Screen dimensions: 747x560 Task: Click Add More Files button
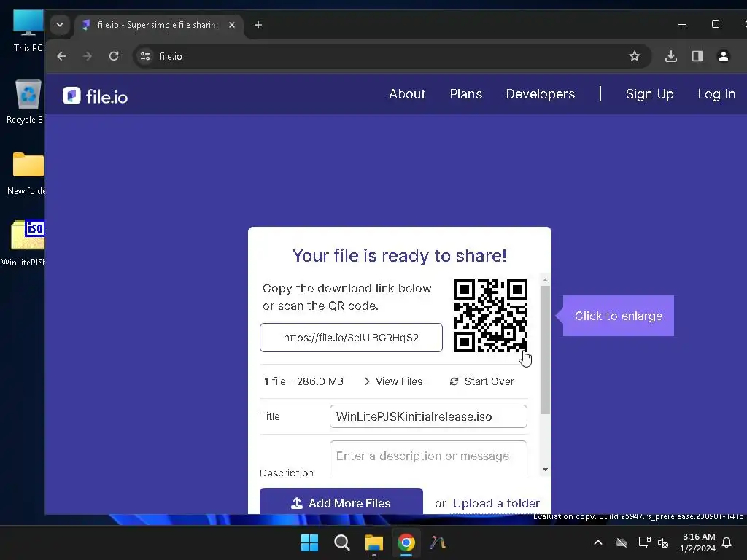[x=341, y=502]
